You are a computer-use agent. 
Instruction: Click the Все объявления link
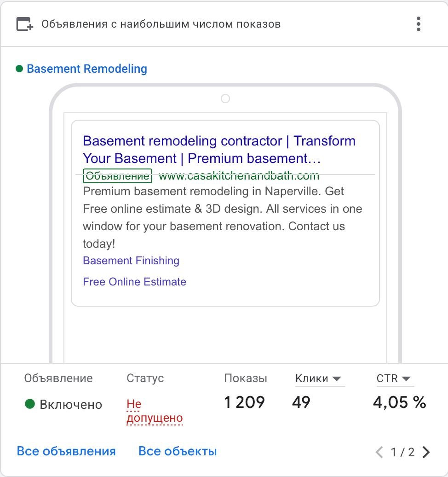(x=66, y=451)
